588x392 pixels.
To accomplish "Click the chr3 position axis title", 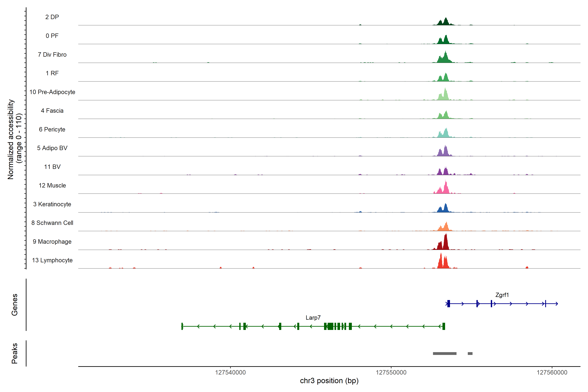I will 329,381.
